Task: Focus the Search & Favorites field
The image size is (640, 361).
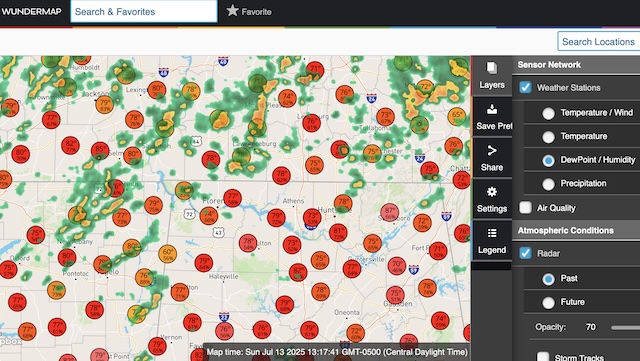Action: click(x=144, y=11)
